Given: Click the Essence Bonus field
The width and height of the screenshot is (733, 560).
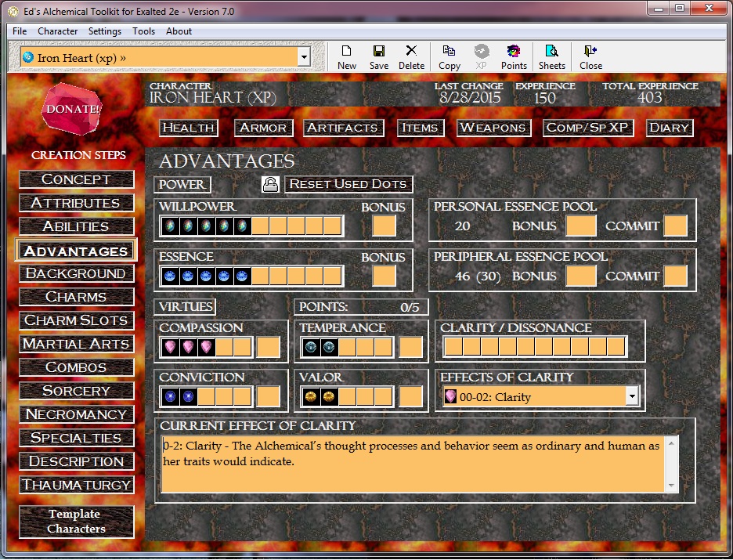Looking at the screenshot, I should 384,276.
